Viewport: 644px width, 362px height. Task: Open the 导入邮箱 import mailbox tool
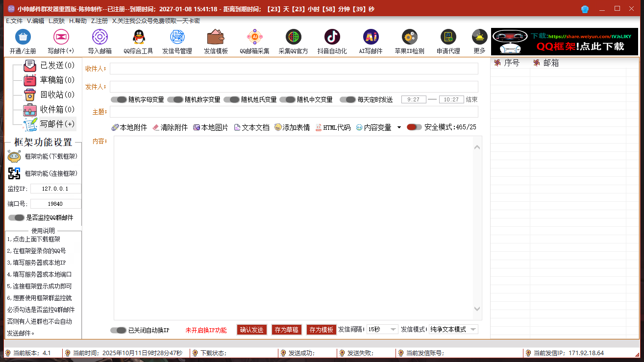pos(99,41)
